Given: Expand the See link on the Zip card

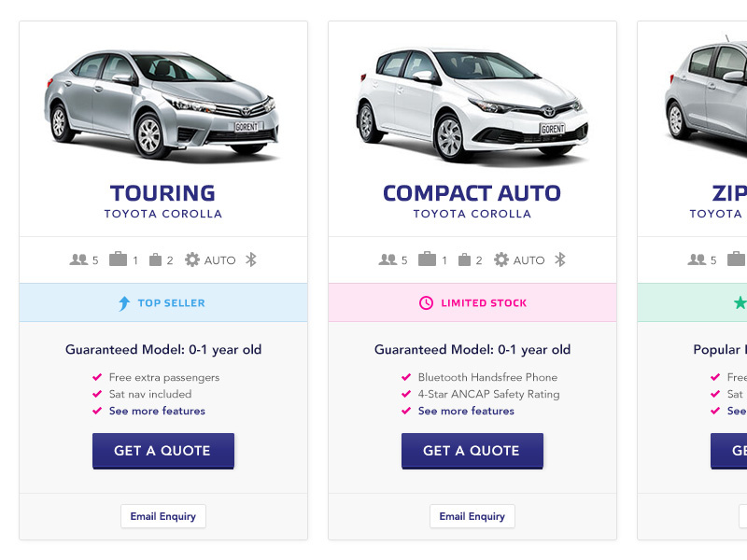Looking at the screenshot, I should tap(737, 411).
